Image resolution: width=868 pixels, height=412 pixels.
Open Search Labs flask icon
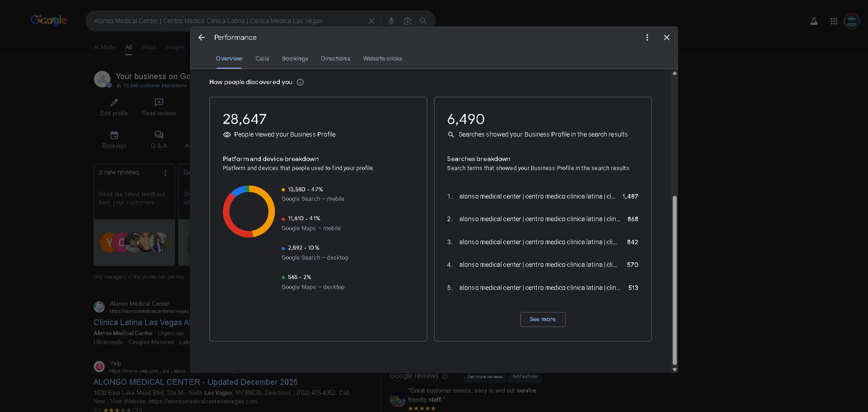tap(814, 21)
